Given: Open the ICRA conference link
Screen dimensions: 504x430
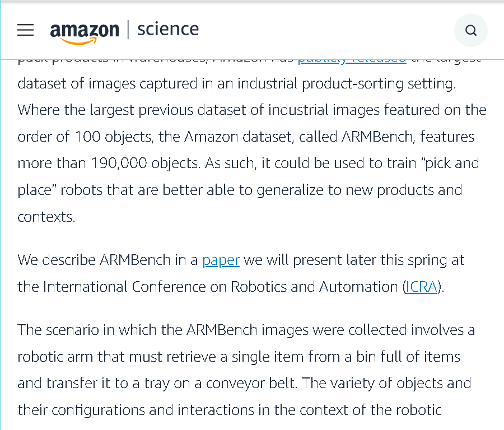Looking at the screenshot, I should click(x=421, y=287).
